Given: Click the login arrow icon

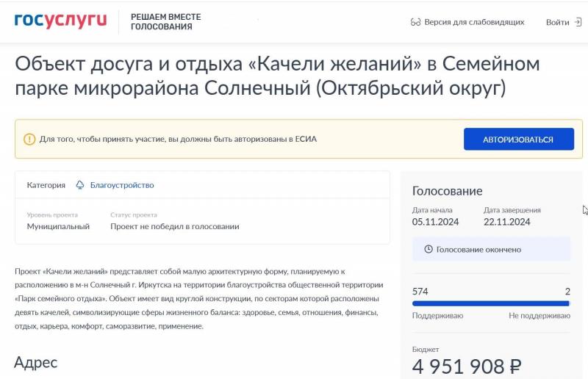Looking at the screenshot, I should pyautogui.click(x=578, y=22).
